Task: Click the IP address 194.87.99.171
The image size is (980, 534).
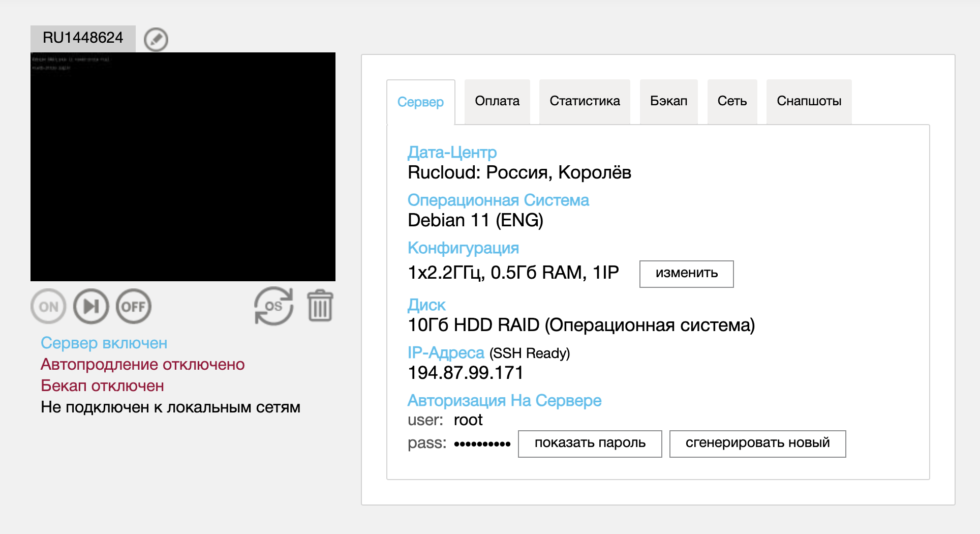Action: pyautogui.click(x=466, y=373)
